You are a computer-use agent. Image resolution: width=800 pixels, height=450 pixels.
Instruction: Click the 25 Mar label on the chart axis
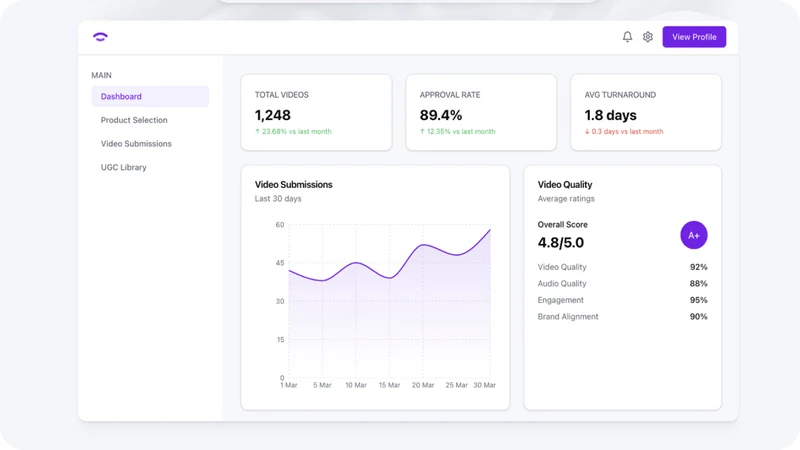coord(456,385)
